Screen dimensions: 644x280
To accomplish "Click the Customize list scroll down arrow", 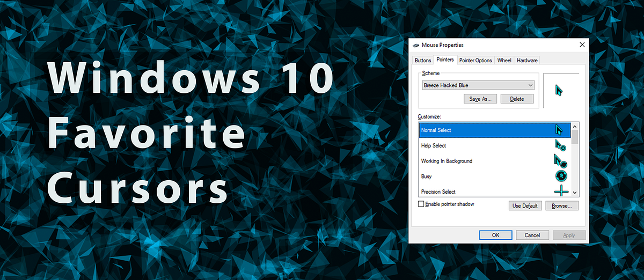I will pos(575,192).
